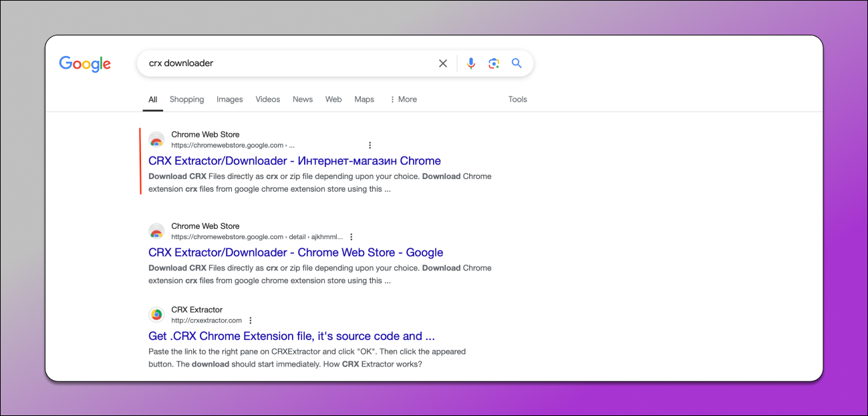Click the Google logo

[x=85, y=63]
